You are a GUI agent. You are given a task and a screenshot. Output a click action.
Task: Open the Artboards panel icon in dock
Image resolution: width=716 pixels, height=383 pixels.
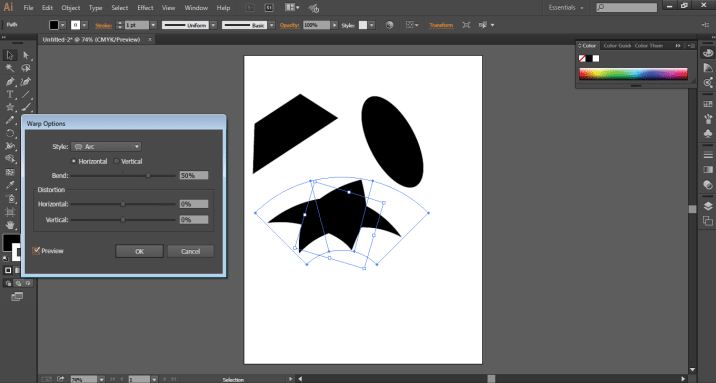coord(708,221)
